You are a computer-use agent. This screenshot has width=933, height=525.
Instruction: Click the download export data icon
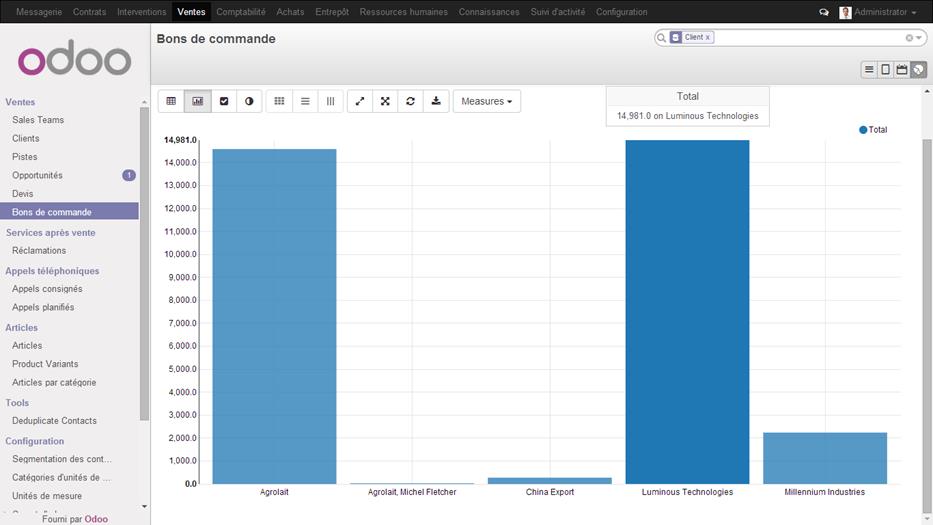point(436,101)
